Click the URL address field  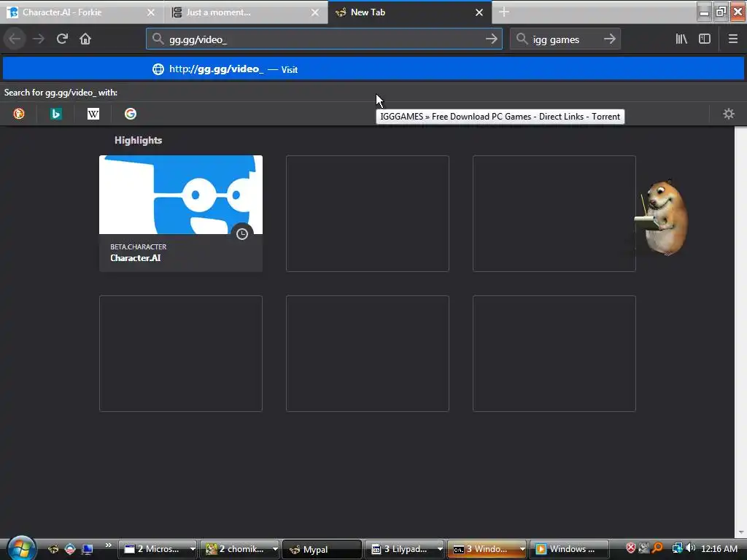[324, 39]
